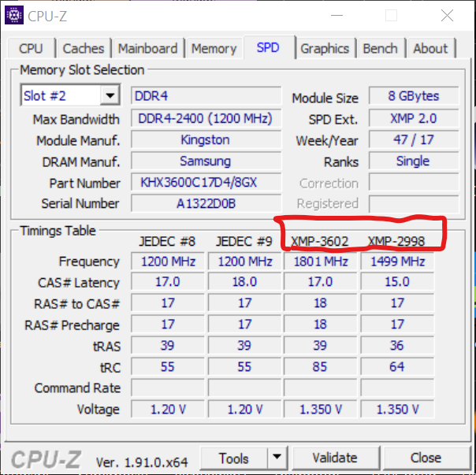Go to the Mainboard tab
Image resolution: width=476 pixels, height=475 pixels.
(148, 49)
